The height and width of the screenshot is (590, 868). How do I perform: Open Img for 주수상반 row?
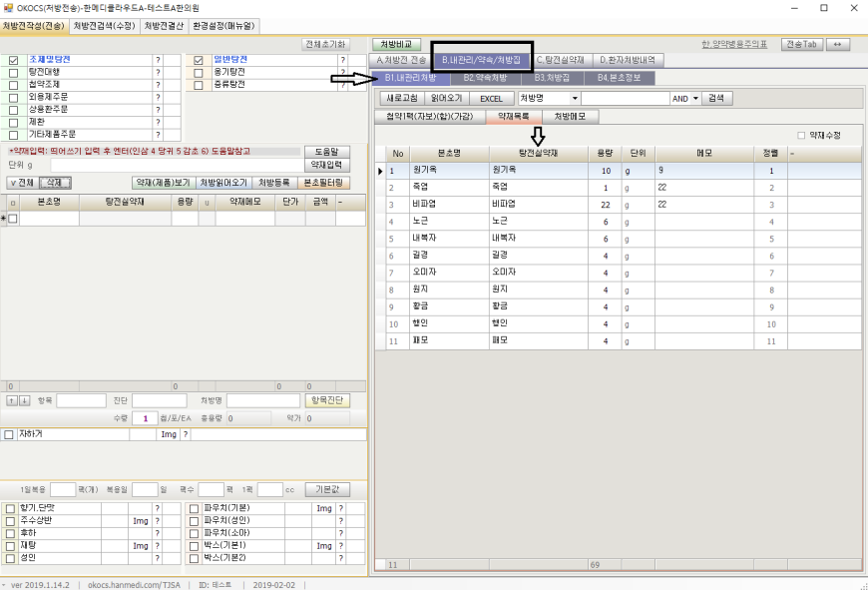tap(141, 521)
